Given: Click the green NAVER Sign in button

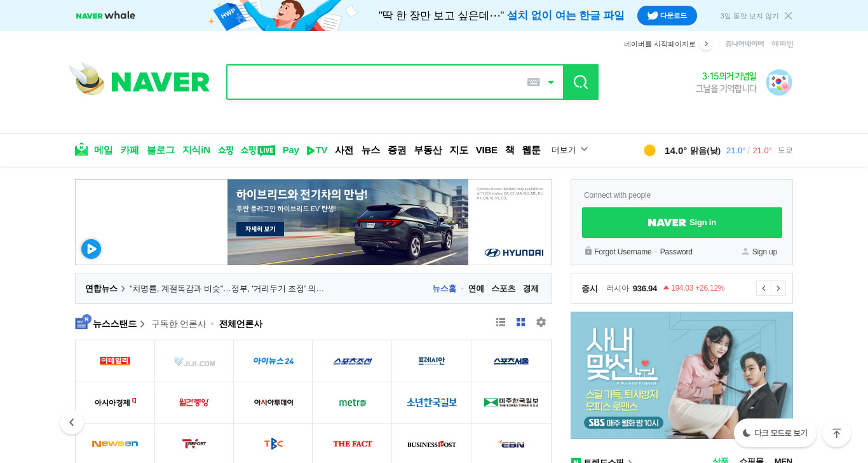Looking at the screenshot, I should click(682, 223).
